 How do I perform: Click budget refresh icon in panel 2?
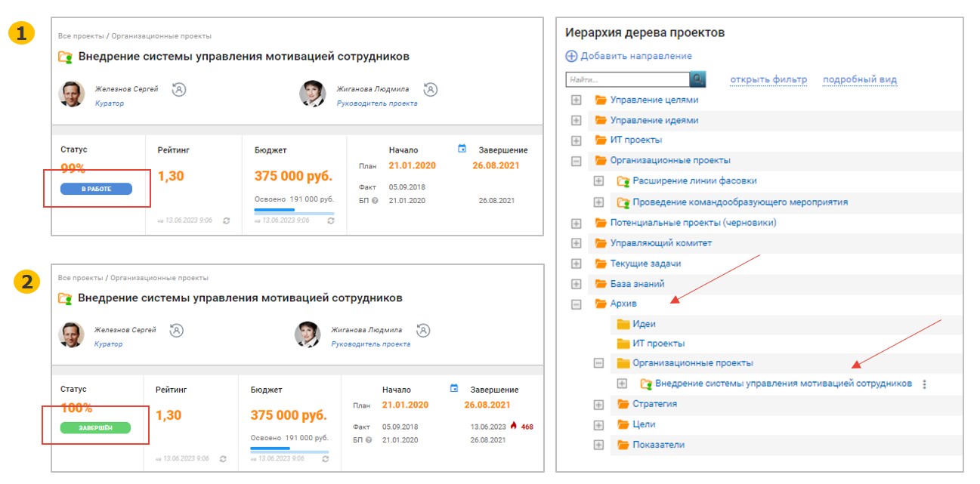point(323,458)
